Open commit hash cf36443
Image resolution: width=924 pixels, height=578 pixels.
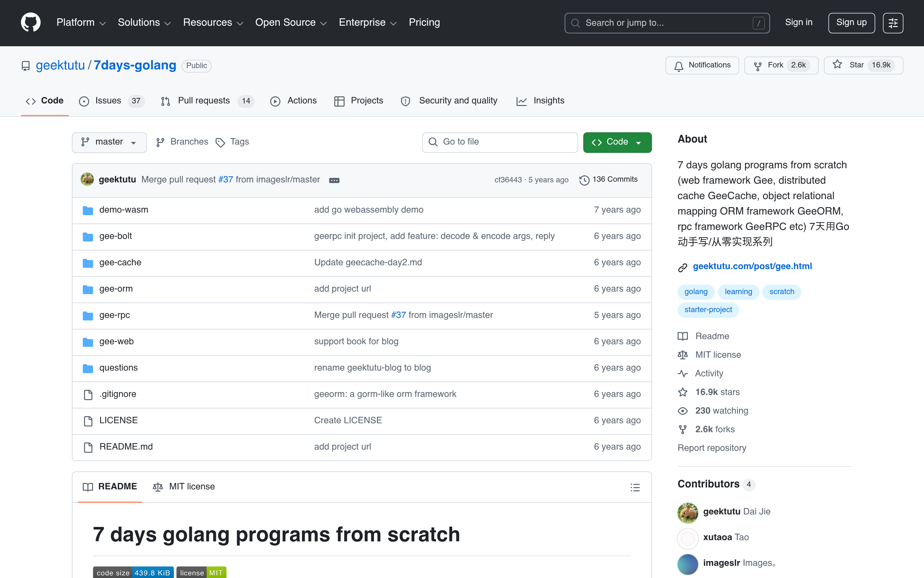coord(508,180)
